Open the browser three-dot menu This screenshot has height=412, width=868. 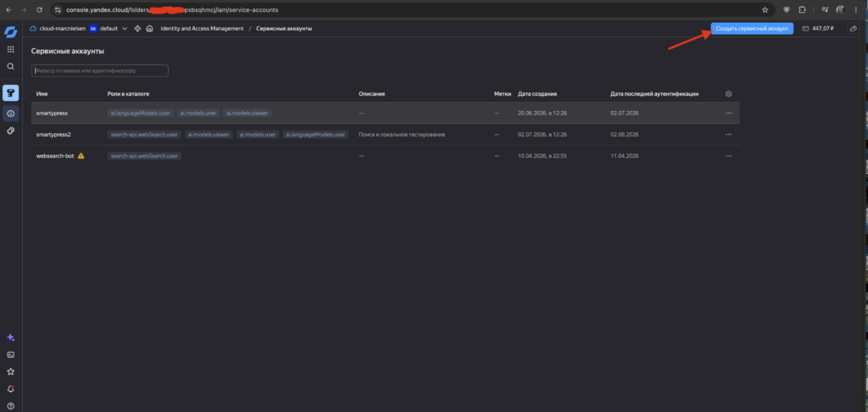(x=856, y=10)
